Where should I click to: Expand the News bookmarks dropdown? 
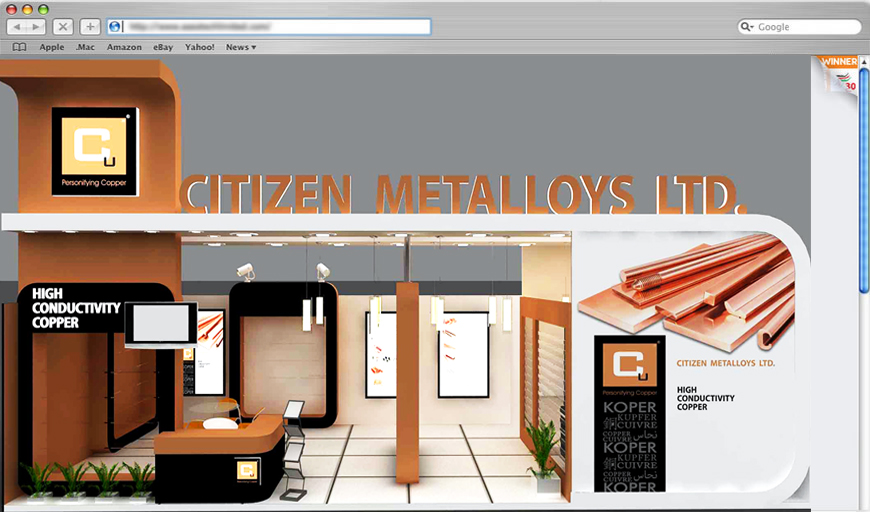pos(241,47)
